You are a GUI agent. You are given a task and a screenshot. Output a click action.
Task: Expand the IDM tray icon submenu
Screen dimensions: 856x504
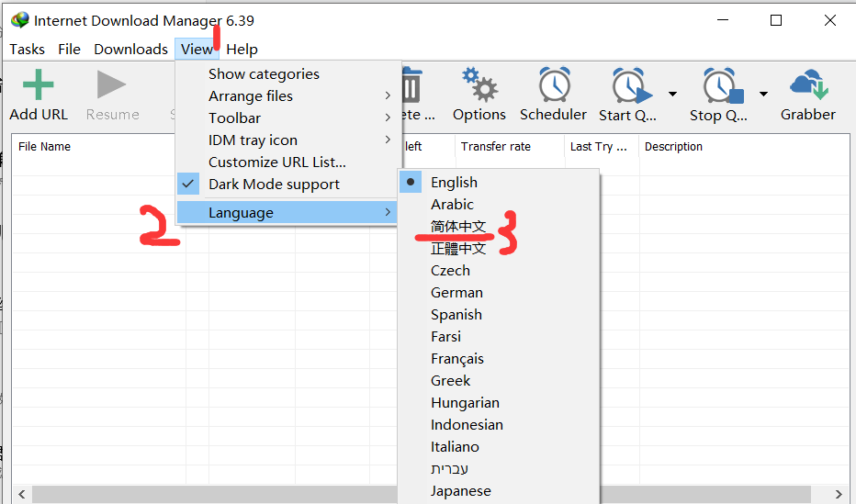[287, 140]
